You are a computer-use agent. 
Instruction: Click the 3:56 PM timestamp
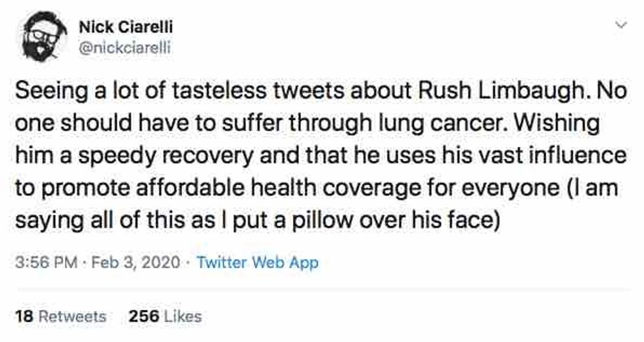coord(42,263)
